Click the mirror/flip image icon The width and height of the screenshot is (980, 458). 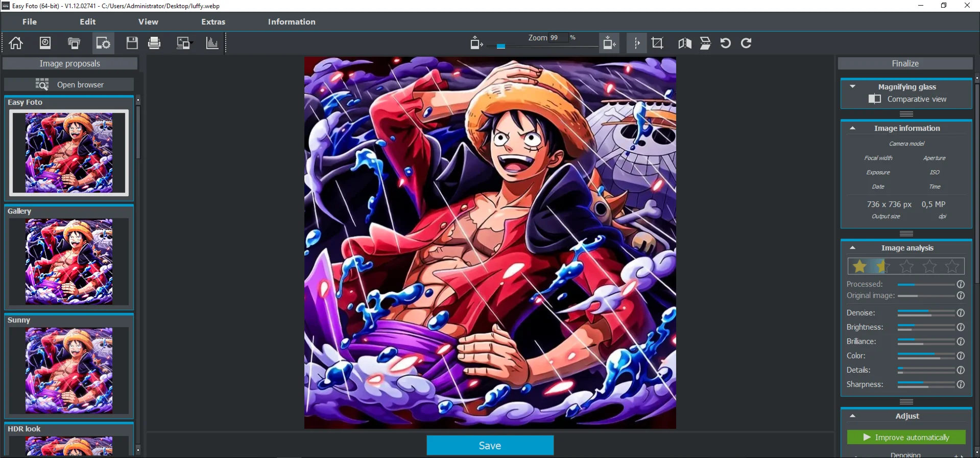tap(685, 43)
